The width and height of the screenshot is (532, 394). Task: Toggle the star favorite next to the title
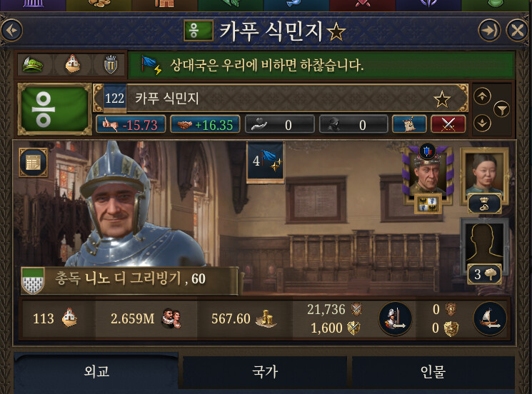336,32
